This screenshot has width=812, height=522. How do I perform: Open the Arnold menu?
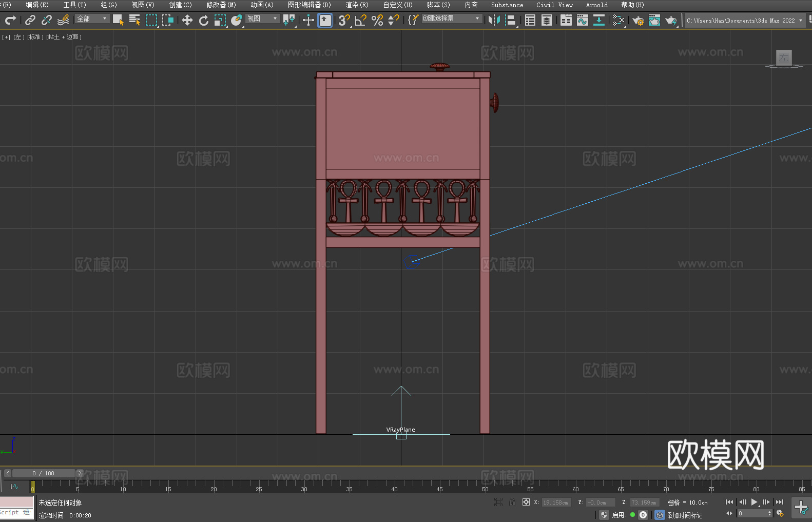(x=596, y=5)
